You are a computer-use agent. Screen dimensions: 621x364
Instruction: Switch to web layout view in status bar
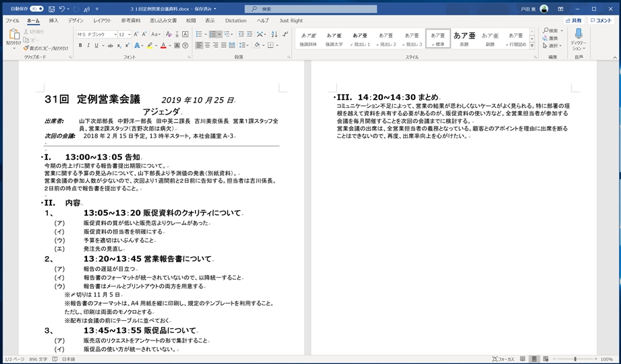point(546,359)
